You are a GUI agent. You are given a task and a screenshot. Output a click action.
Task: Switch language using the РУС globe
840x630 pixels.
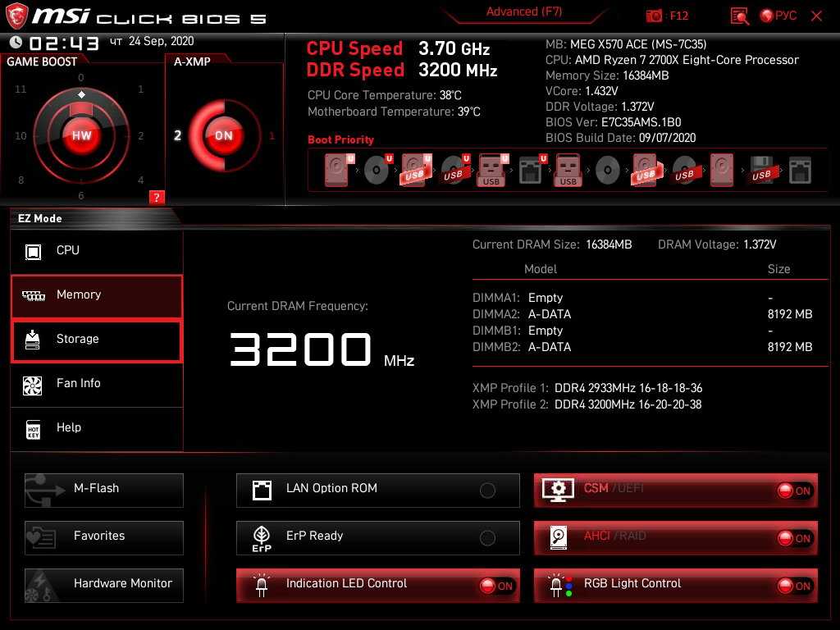(778, 16)
